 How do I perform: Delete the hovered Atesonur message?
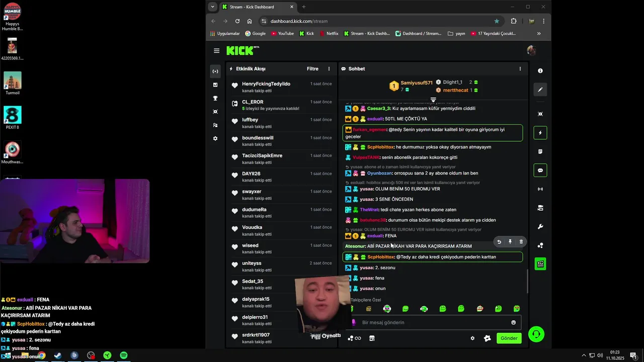[521, 242]
